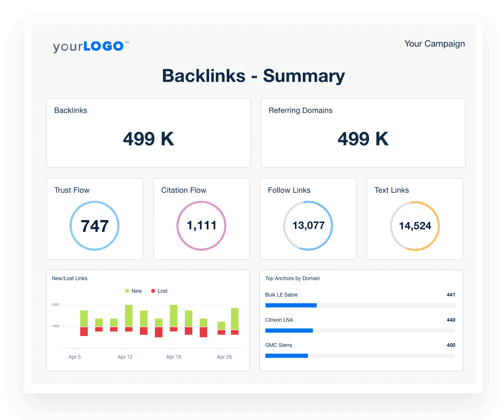Click the Backlinks - Summary heading
Viewport: 504px width, 420px height.
pos(253,76)
